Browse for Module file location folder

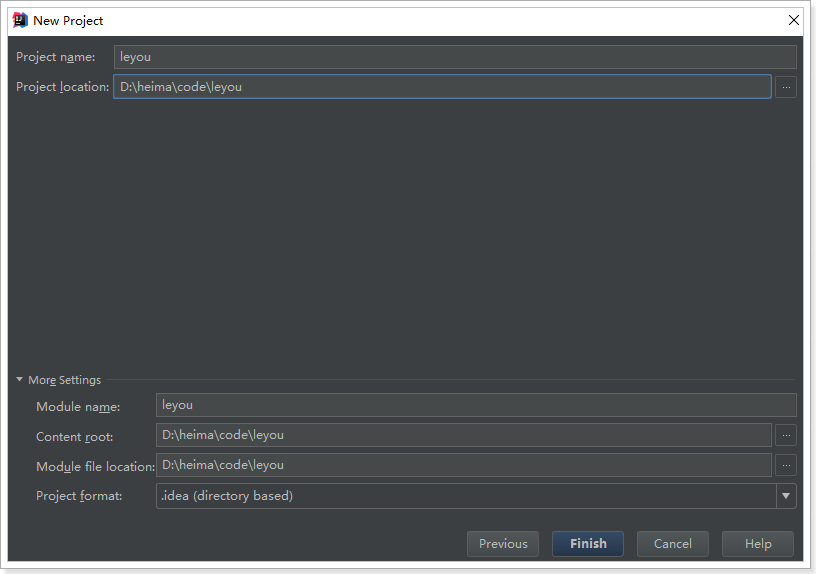point(786,465)
